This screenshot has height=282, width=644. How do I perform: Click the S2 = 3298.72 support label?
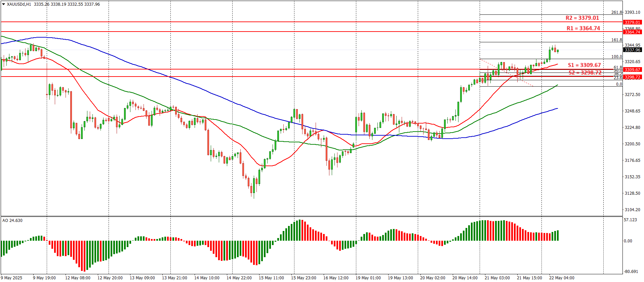click(x=585, y=73)
